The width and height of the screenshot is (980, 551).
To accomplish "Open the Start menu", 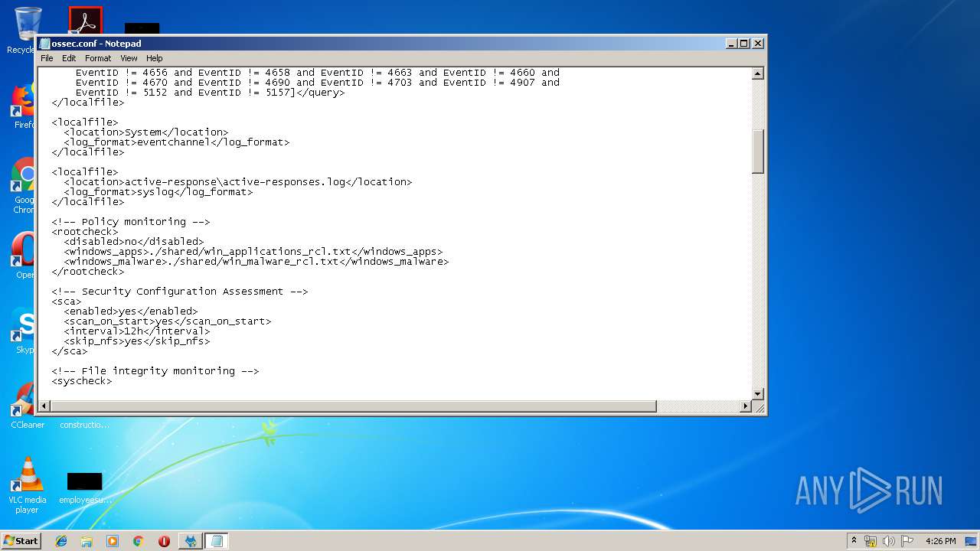I will [21, 540].
